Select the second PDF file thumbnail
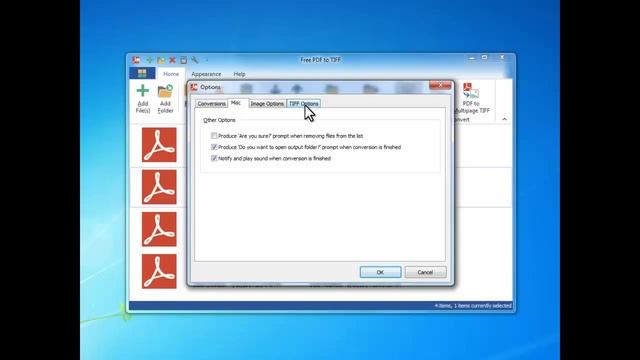The width and height of the screenshot is (640, 360). tap(159, 187)
